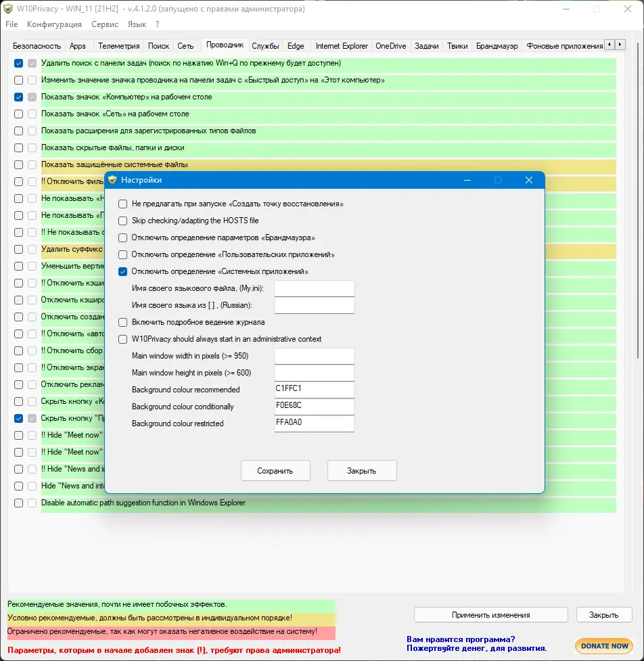Viewport: 644px width, 661px height.
Task: Switch to the Телеметрия tab
Action: 119,46
